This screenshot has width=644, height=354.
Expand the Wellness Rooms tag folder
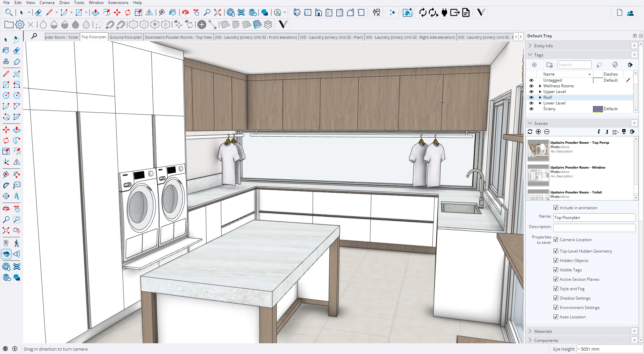coord(540,86)
